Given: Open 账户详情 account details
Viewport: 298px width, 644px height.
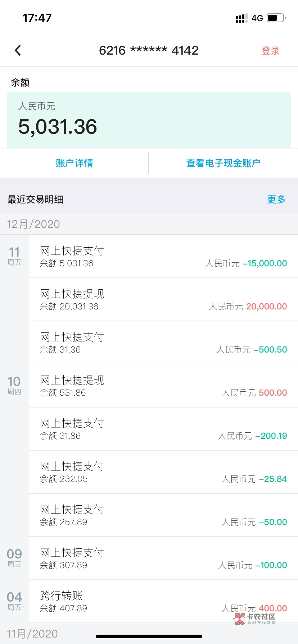Looking at the screenshot, I should click(74, 163).
